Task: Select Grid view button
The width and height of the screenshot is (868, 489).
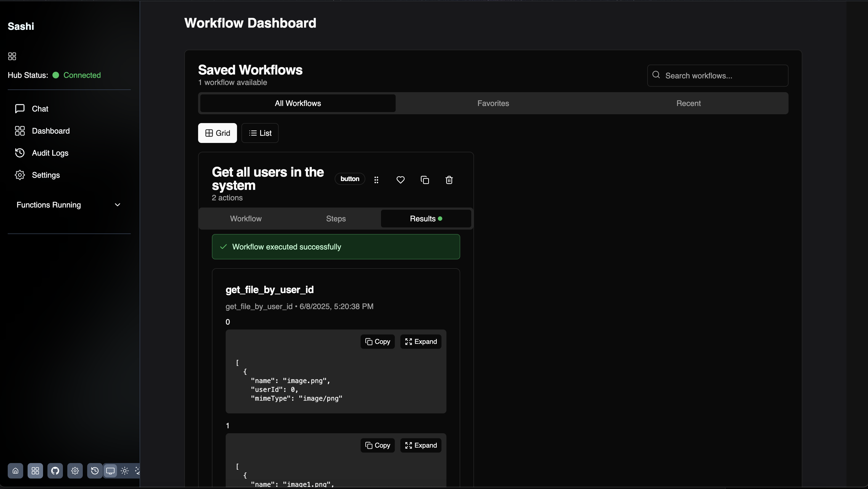Action: point(217,133)
